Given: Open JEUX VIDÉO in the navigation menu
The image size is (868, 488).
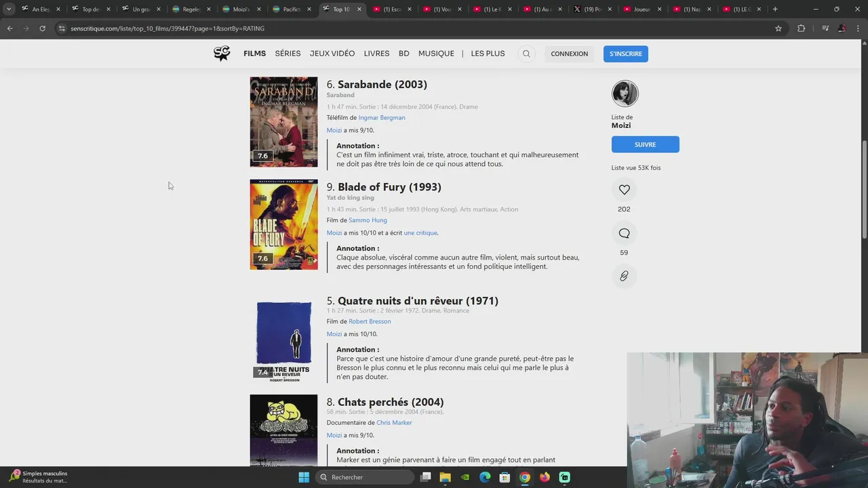Looking at the screenshot, I should [x=332, y=54].
